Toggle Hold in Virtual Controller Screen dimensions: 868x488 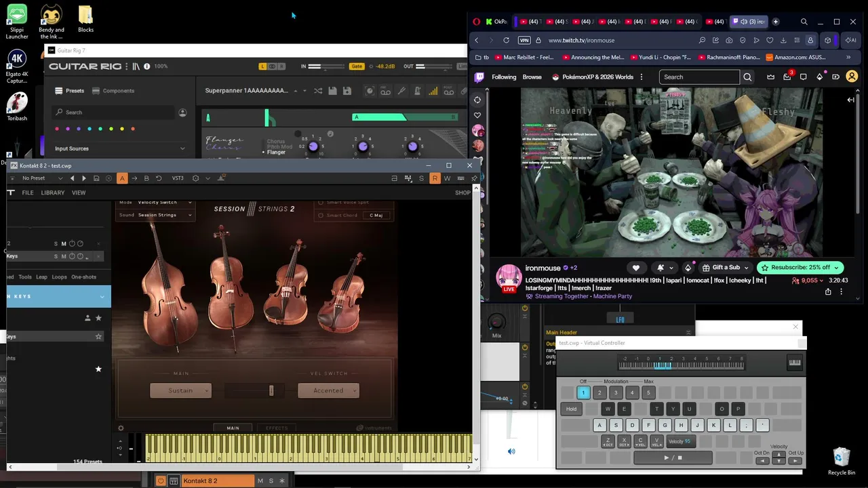(x=572, y=409)
